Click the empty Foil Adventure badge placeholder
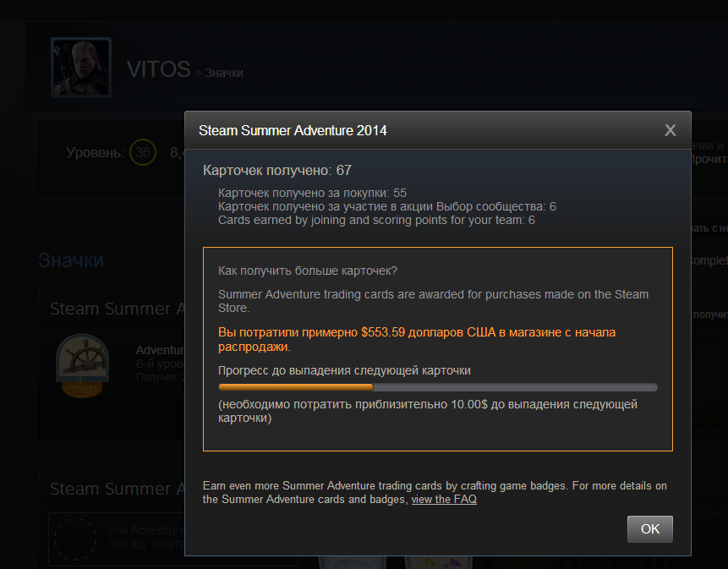Image resolution: width=728 pixels, height=569 pixels. [75, 539]
